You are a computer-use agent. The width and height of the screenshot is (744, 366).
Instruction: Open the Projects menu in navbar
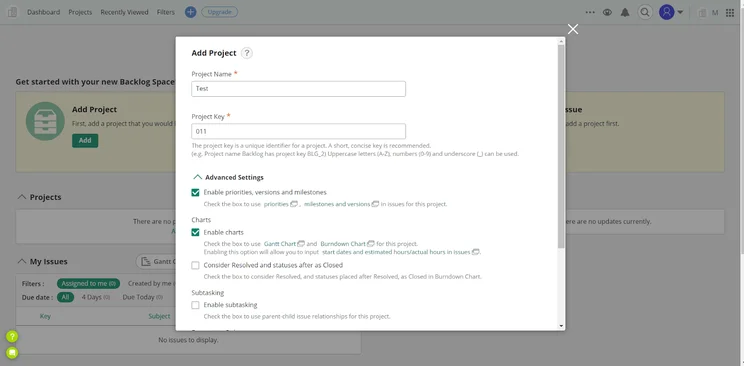pos(80,12)
